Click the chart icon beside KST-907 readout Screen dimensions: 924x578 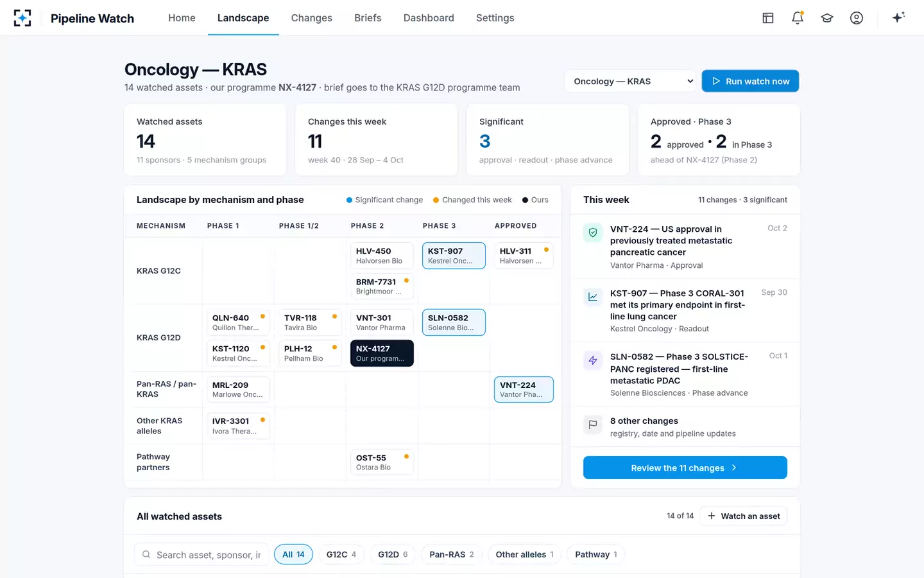[593, 297]
